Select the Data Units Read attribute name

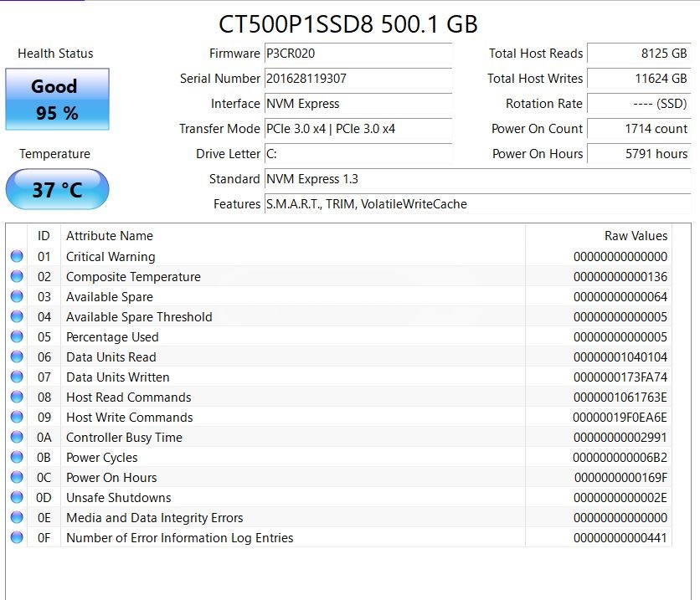(x=111, y=356)
